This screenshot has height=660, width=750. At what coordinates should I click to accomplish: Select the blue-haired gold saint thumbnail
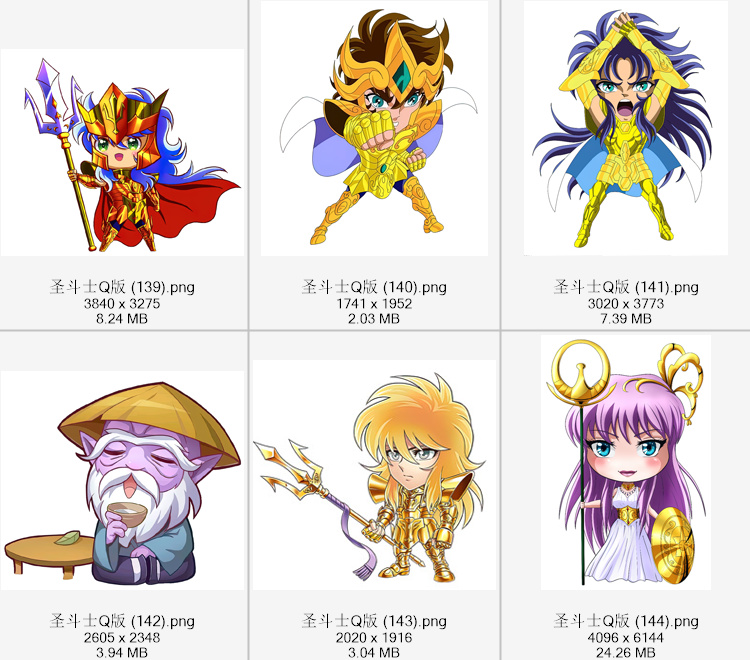coord(626,128)
